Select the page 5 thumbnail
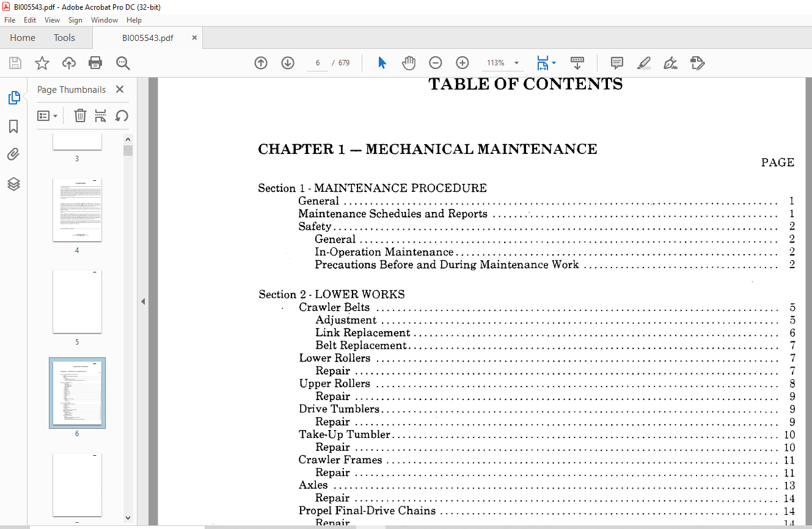 (x=77, y=301)
